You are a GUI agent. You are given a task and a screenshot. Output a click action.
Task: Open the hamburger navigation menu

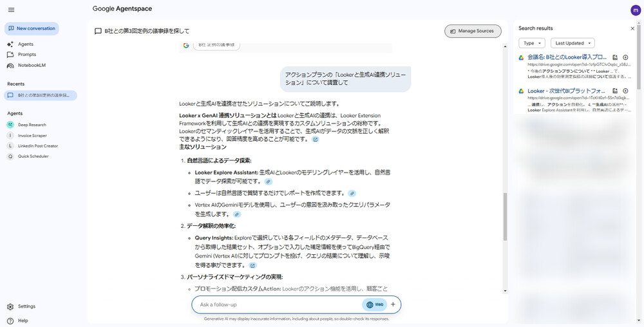[11, 10]
